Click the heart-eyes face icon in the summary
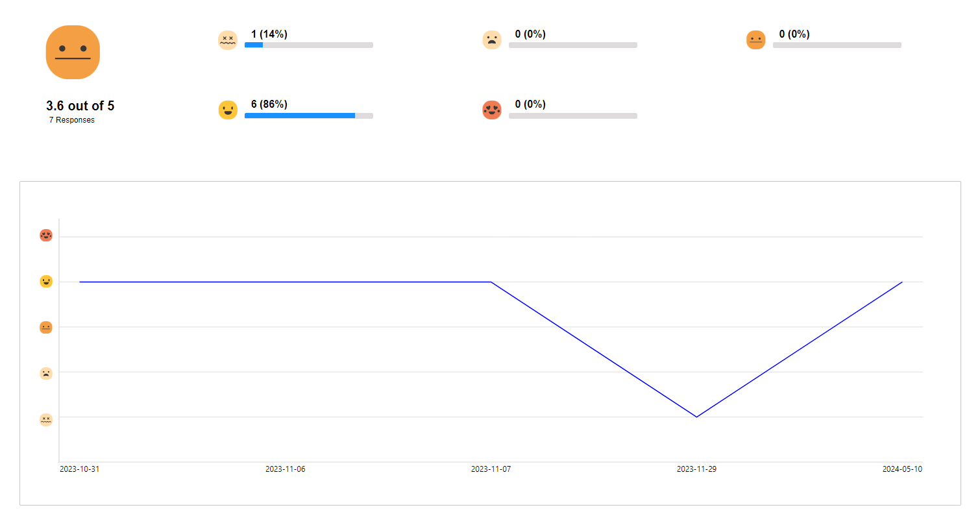The width and height of the screenshot is (980, 514). 492,110
